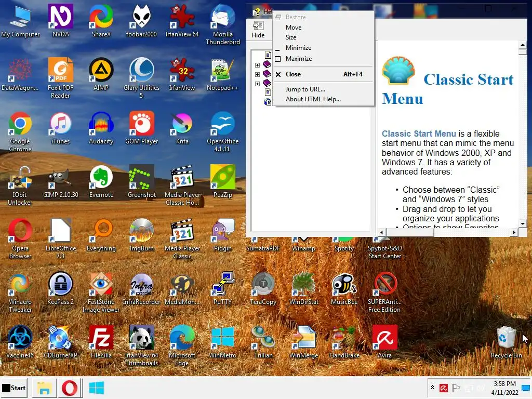Launch ShareX from the desktop
This screenshot has height=399, width=532.
101,20
